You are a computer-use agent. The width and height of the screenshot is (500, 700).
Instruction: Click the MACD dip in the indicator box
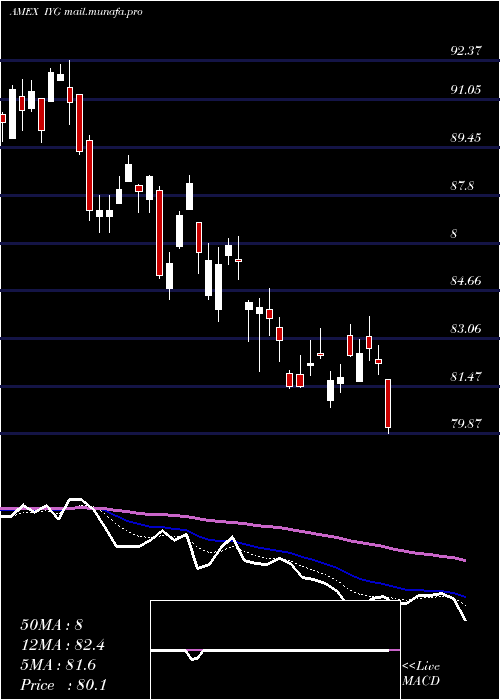click(194, 655)
